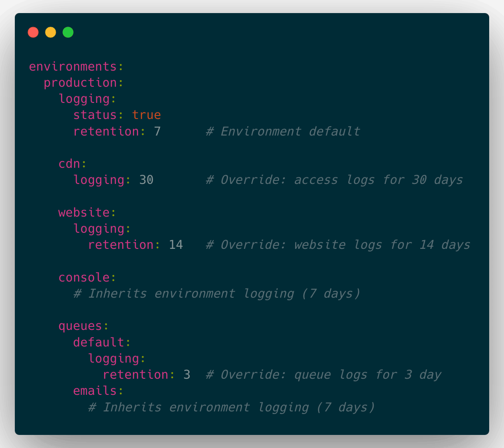This screenshot has height=448, width=504.
Task: Click the "# Environment default" comment
Action: click(x=283, y=131)
